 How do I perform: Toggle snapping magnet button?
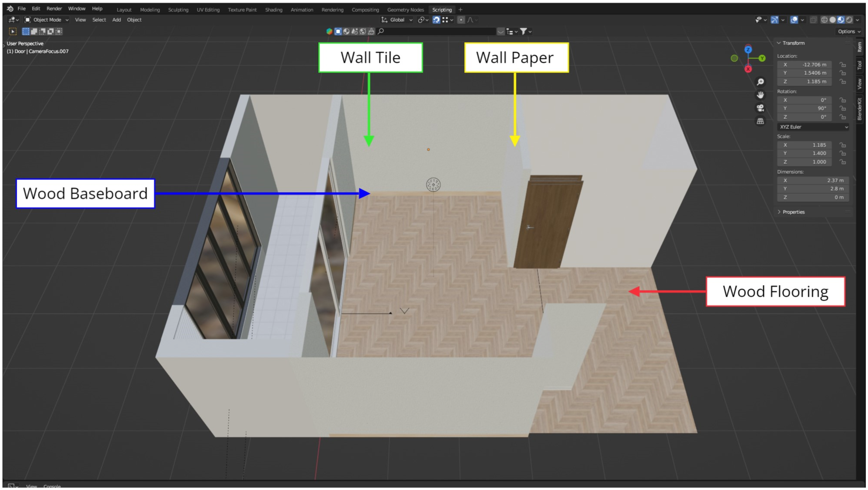click(x=436, y=20)
